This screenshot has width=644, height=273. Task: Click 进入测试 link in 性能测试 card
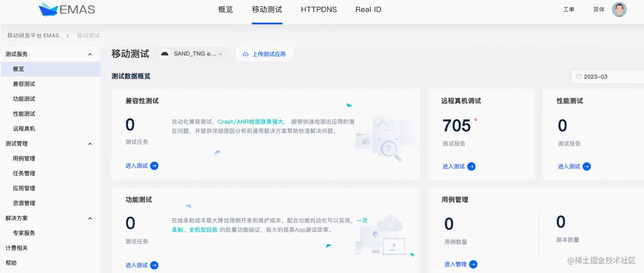tap(569, 166)
